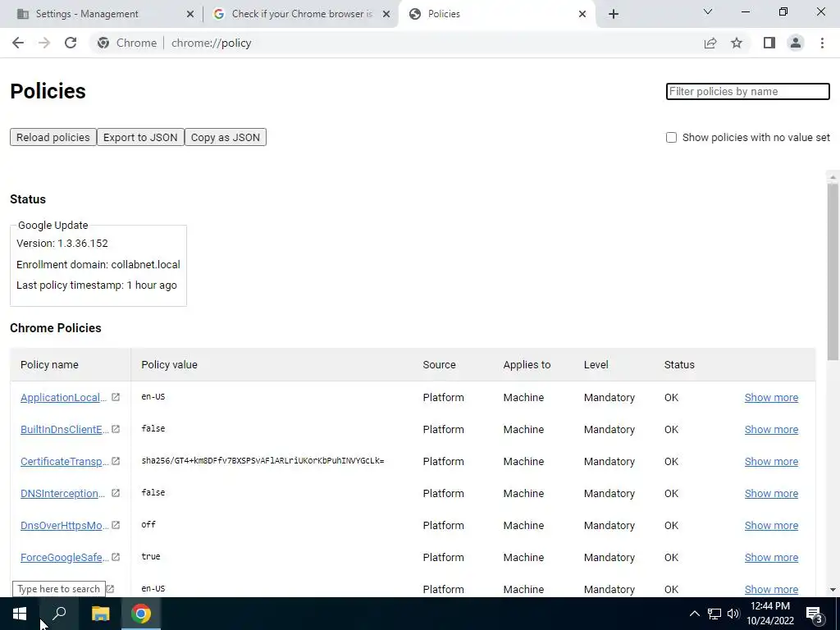This screenshot has width=840, height=630.
Task: Open the notification center icon
Action: click(x=815, y=615)
